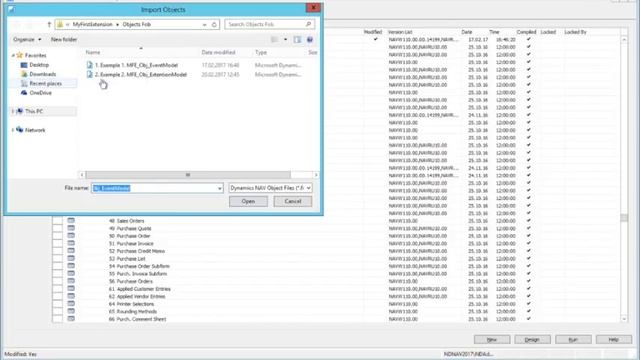This screenshot has height=360, width=640.
Task: Click the page icon for Purchase Orders
Action: tap(71, 281)
